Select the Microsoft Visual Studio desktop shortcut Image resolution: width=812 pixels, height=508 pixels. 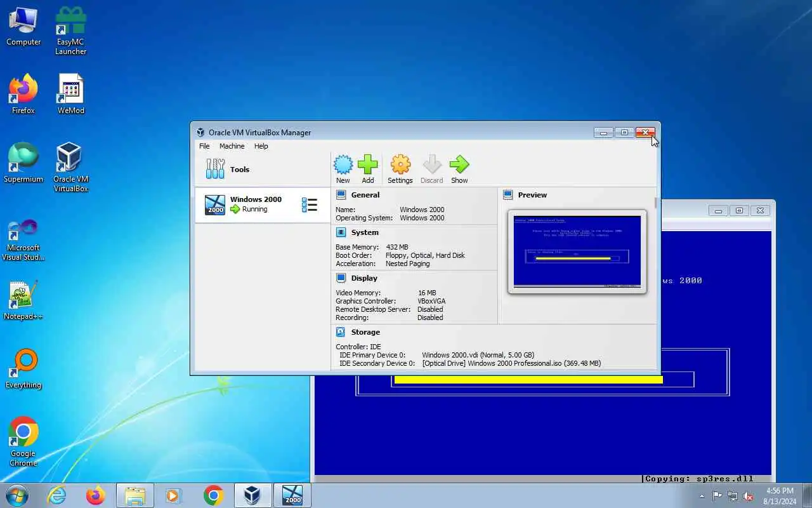(x=23, y=240)
